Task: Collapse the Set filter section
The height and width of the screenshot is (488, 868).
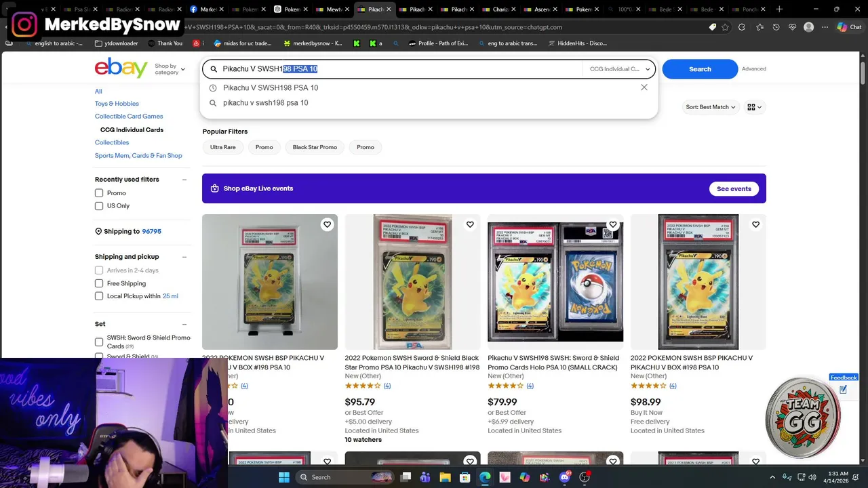Action: 184,324
